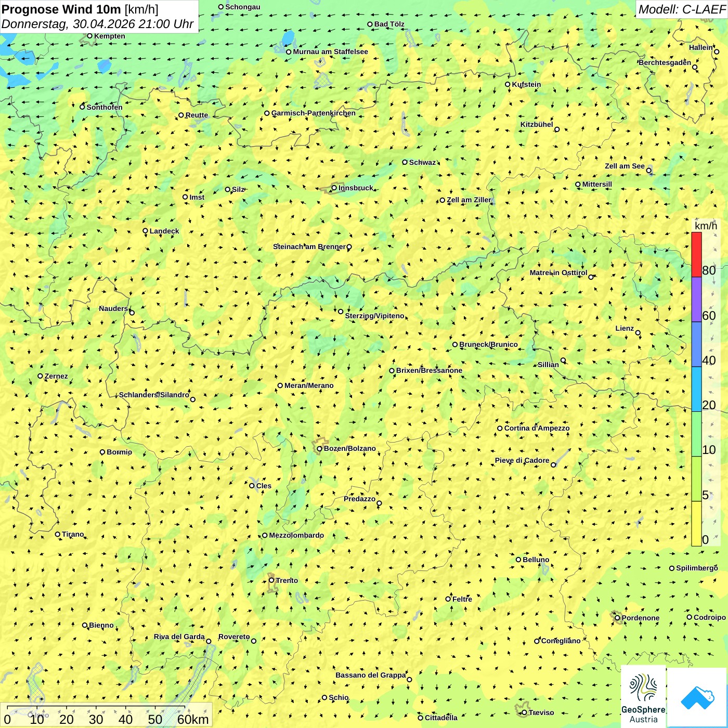Click the 'Pieve di Cadore' label
The height and width of the screenshot is (728, 728).
(522, 460)
